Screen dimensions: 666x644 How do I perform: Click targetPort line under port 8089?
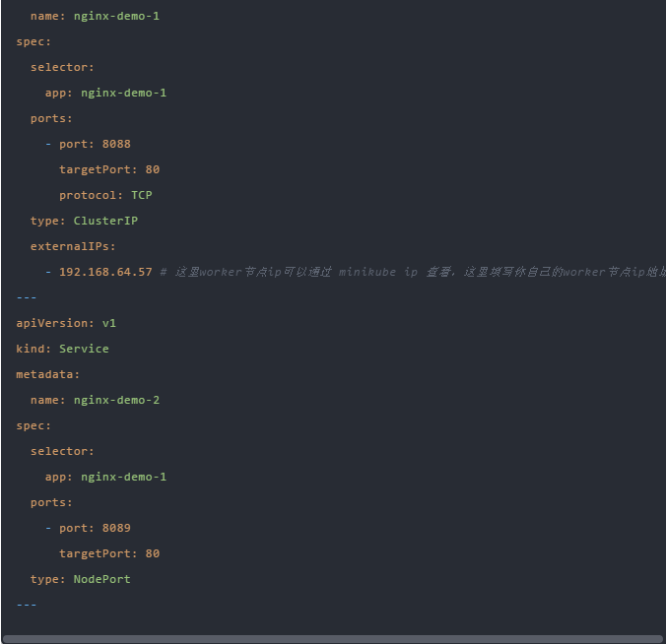(108, 553)
